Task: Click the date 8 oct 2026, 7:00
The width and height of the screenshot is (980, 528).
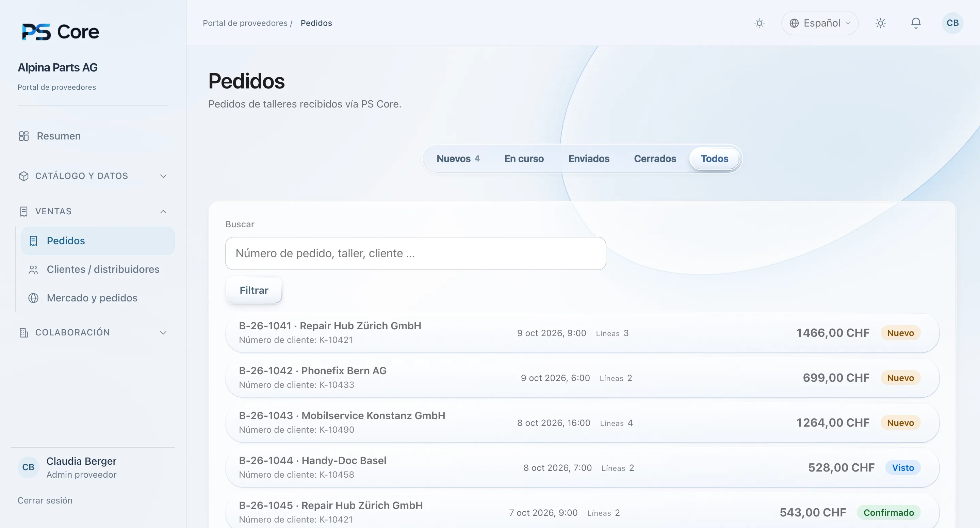Action: pos(557,468)
